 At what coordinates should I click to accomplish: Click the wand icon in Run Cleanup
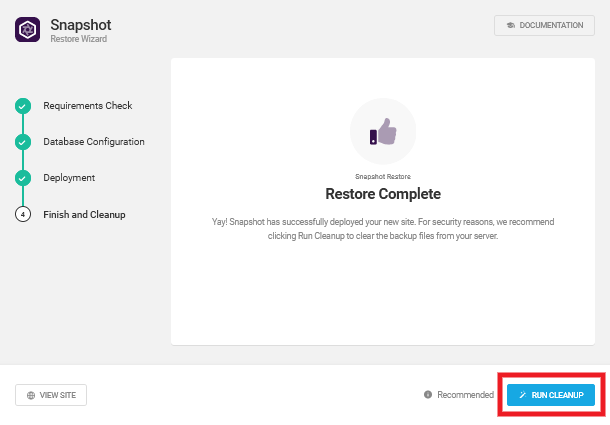point(523,395)
